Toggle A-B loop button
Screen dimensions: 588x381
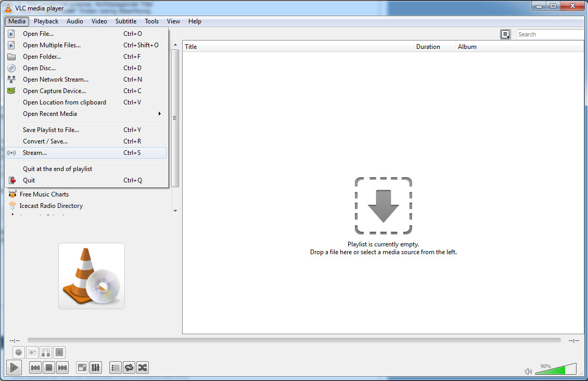click(x=46, y=352)
